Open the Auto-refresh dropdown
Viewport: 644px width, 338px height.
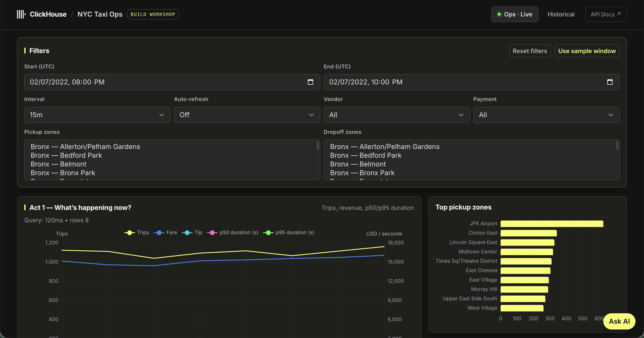click(x=247, y=115)
